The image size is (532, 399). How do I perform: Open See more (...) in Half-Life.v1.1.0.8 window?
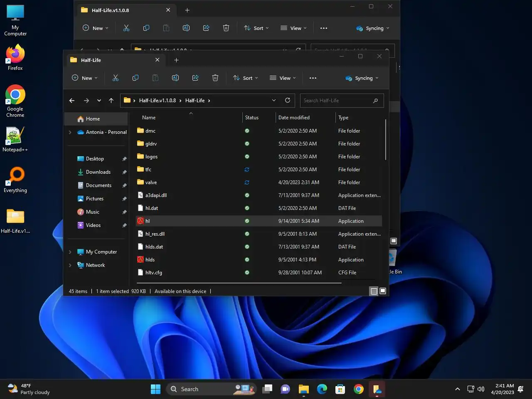[x=324, y=28]
